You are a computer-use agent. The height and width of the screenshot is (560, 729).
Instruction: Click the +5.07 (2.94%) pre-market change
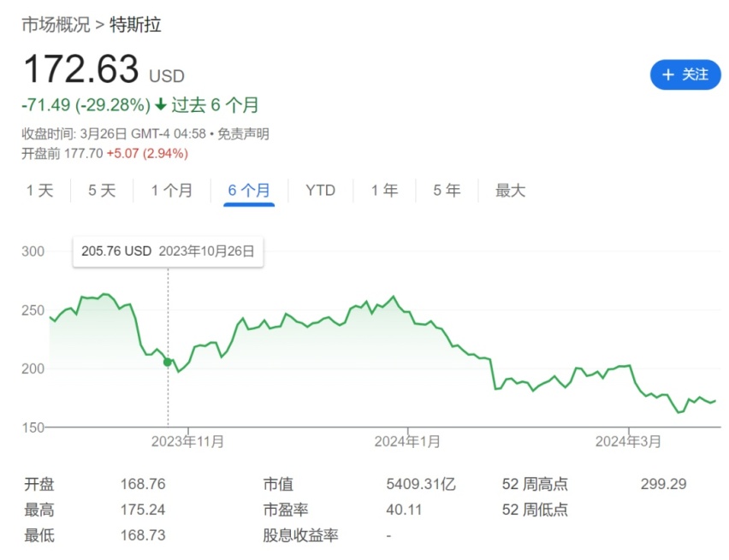click(147, 153)
